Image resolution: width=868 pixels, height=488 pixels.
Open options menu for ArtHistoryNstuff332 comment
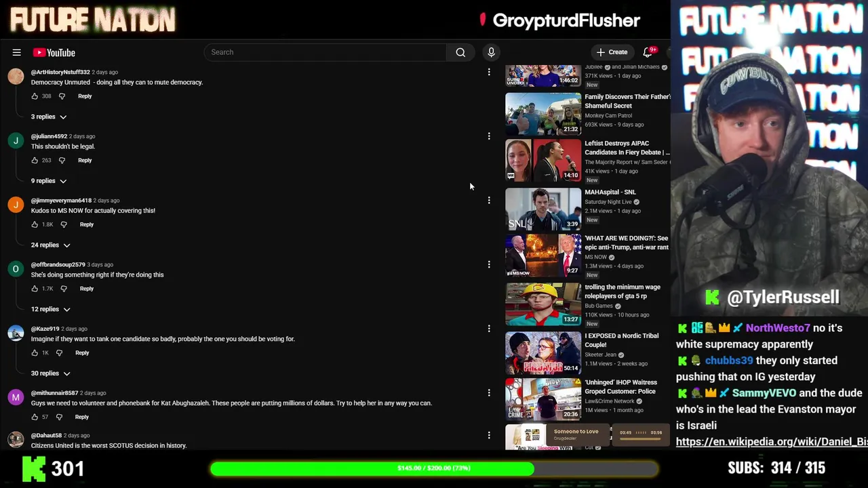pos(489,72)
